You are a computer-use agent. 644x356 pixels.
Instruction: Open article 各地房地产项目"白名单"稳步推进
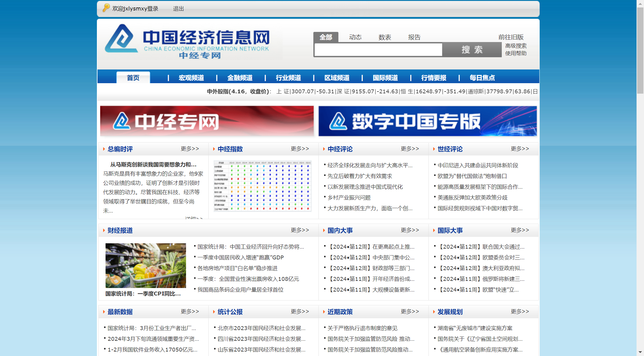pos(237,268)
